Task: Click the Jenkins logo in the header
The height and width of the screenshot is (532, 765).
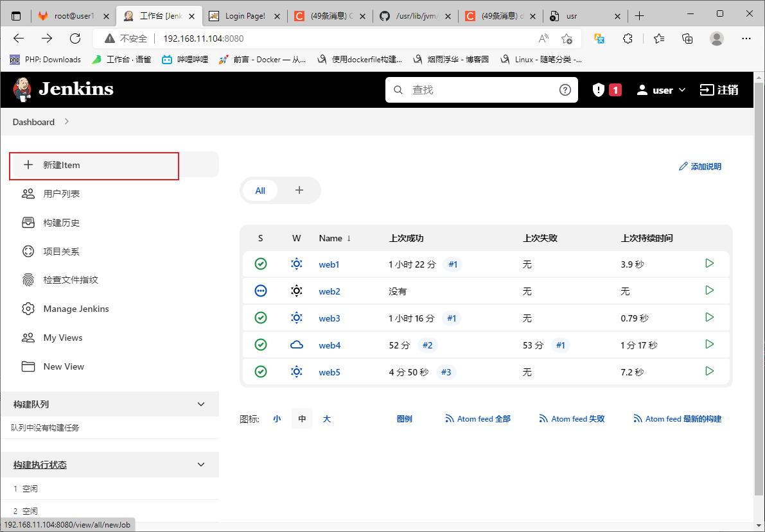Action: tap(64, 89)
